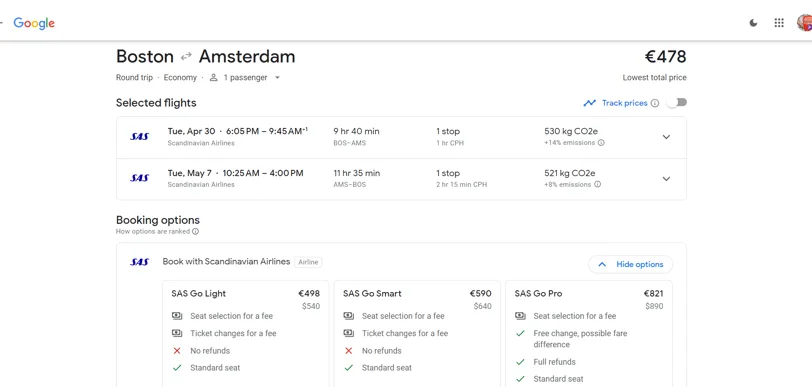Open info icon next to +14% emissions
This screenshot has height=387, width=812.
[601, 142]
